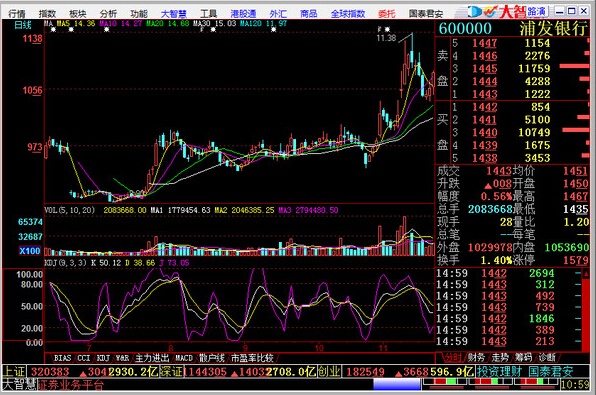Click the white star marker above MA5

[x=71, y=30]
